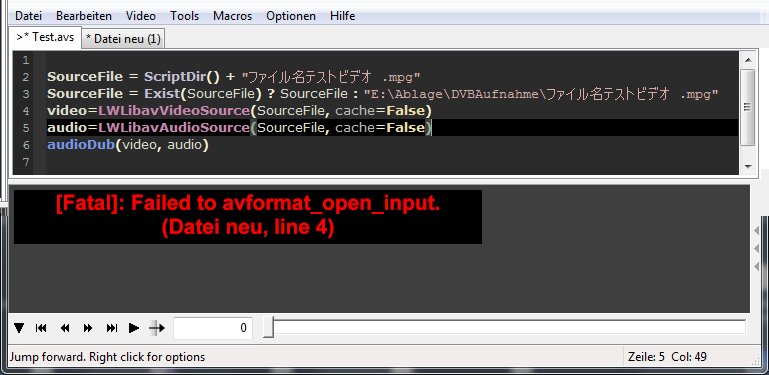Open the Video menu
The height and width of the screenshot is (375, 769).
click(141, 16)
